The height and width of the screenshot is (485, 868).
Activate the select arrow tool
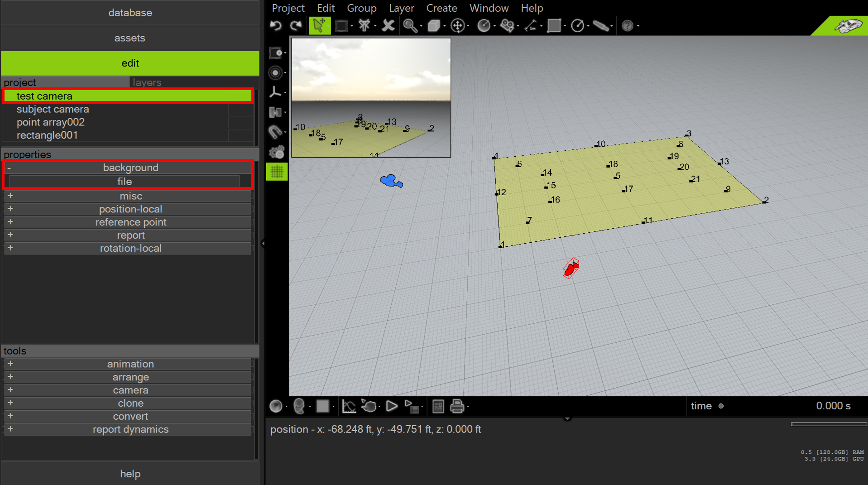click(319, 26)
